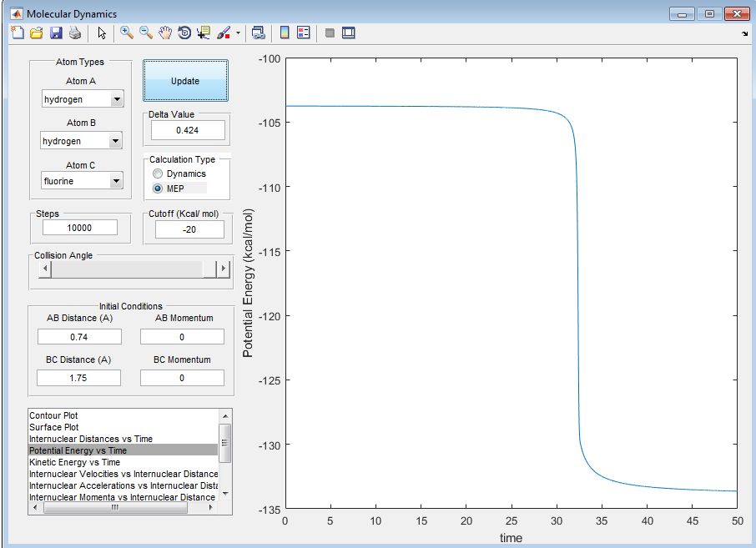Click the Steps input field
Image resolution: width=756 pixels, height=548 pixels.
click(80, 228)
